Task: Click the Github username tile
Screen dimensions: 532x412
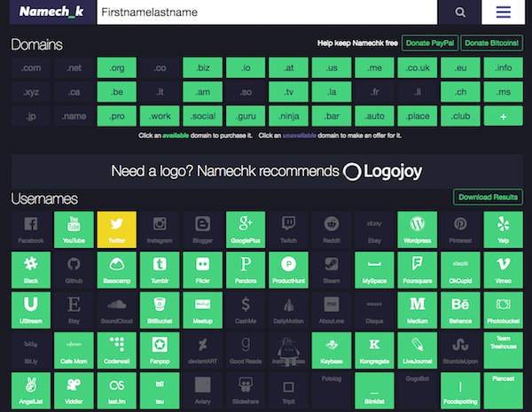Action: tap(74, 270)
